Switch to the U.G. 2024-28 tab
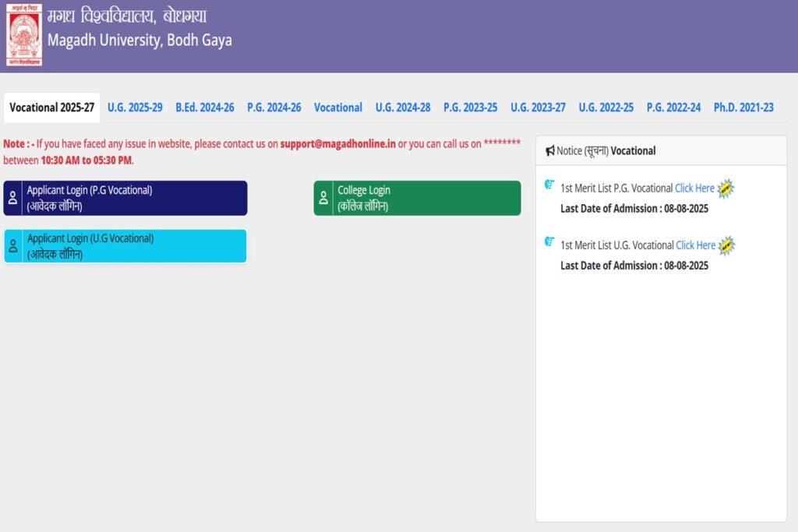Viewport: 798px width, 532px height. point(403,107)
